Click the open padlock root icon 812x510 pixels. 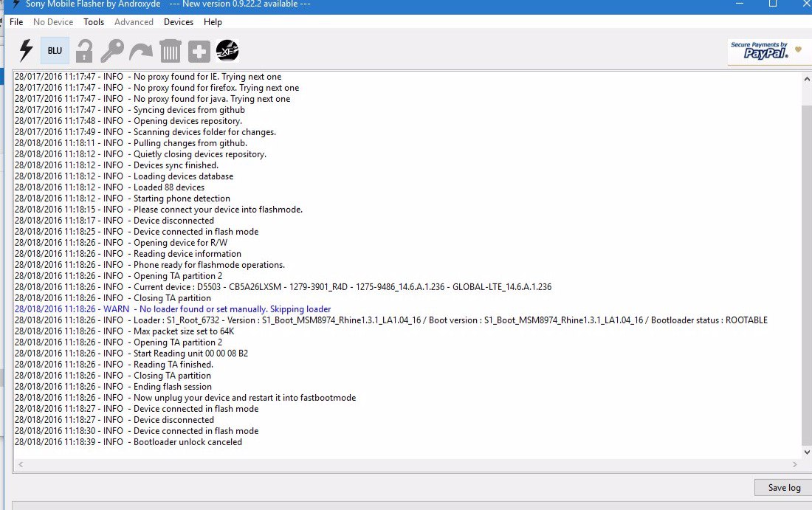point(84,51)
